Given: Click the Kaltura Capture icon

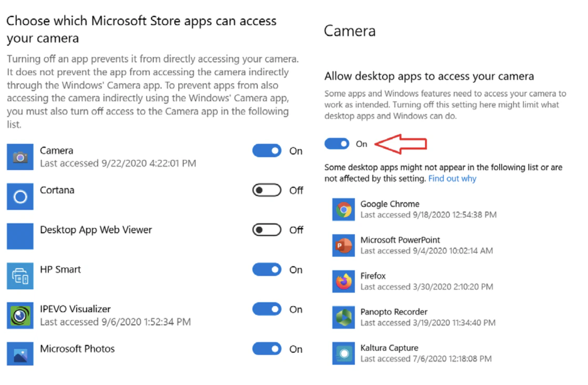Looking at the screenshot, I should 343,353.
